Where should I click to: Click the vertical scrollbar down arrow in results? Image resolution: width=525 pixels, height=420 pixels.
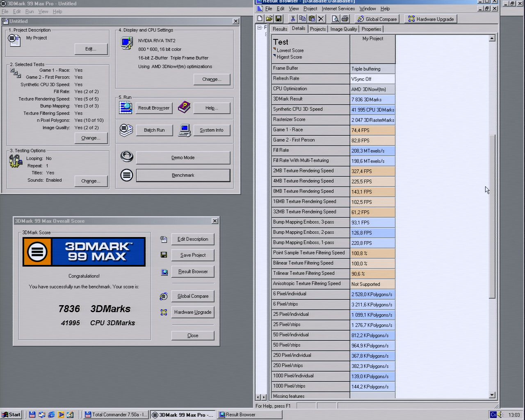coord(492,395)
